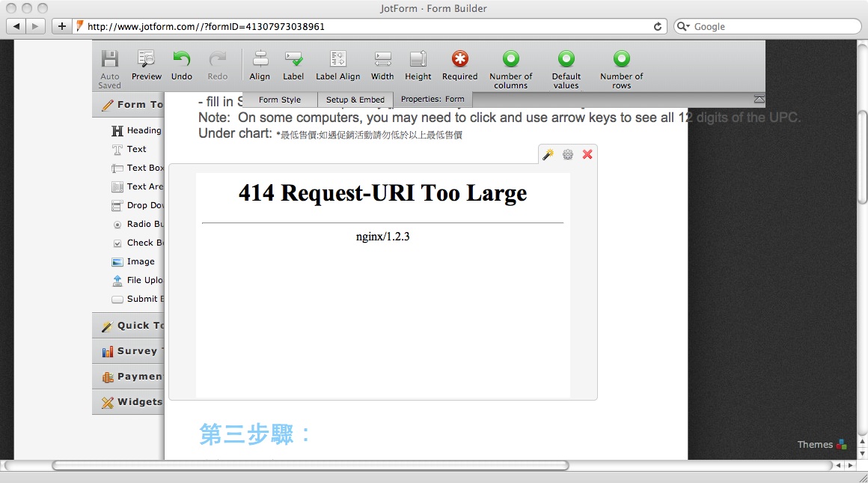Screen dimensions: 868x483
Task: Click the Align tool icon
Action: (x=260, y=60)
